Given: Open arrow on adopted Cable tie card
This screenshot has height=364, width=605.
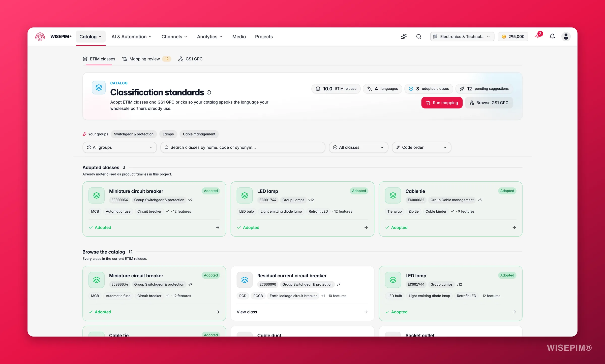Looking at the screenshot, I should (x=514, y=227).
